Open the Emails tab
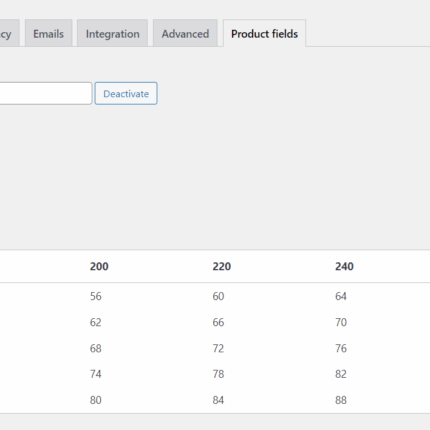The image size is (430, 430). pos(49,33)
